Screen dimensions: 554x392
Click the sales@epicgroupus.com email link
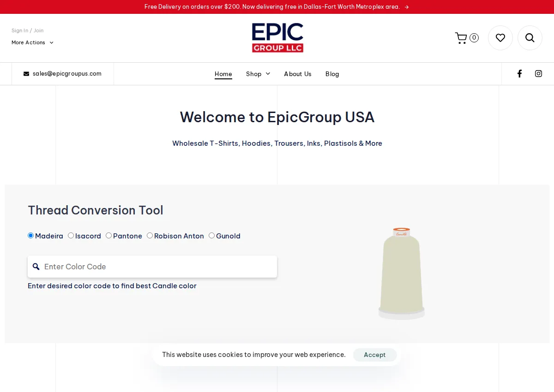(x=67, y=74)
